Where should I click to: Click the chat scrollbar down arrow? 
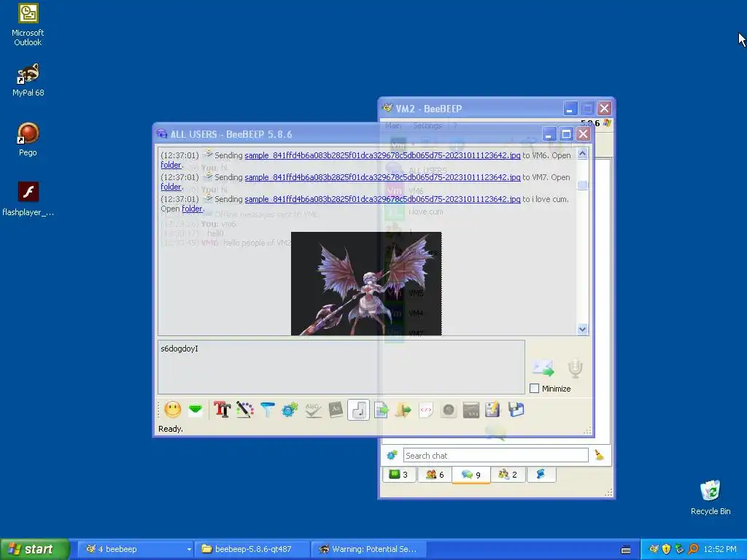(582, 329)
